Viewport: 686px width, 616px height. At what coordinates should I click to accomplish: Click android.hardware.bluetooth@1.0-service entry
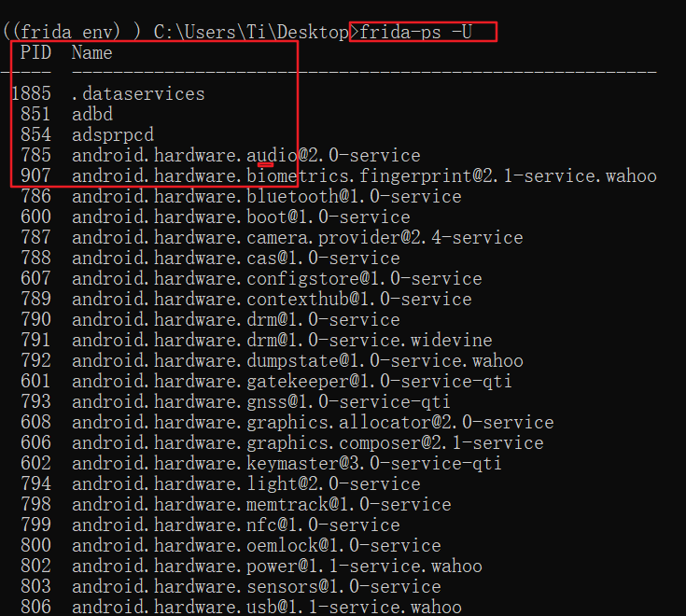click(266, 196)
